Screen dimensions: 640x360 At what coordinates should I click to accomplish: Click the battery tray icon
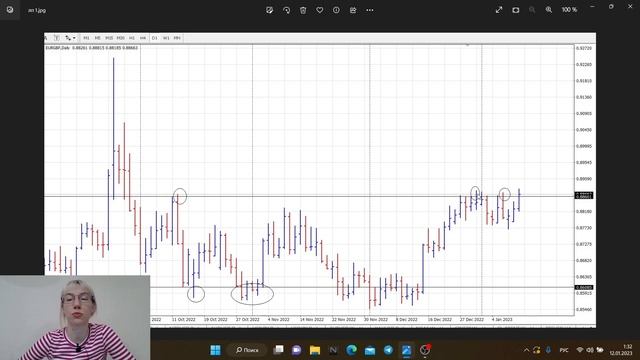tap(600, 350)
